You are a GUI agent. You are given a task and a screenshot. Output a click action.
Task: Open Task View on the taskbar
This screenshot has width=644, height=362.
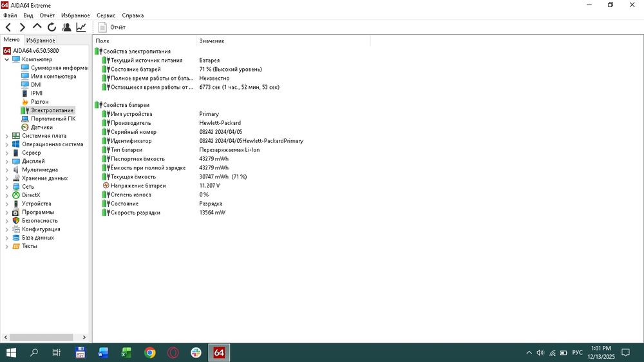click(57, 352)
